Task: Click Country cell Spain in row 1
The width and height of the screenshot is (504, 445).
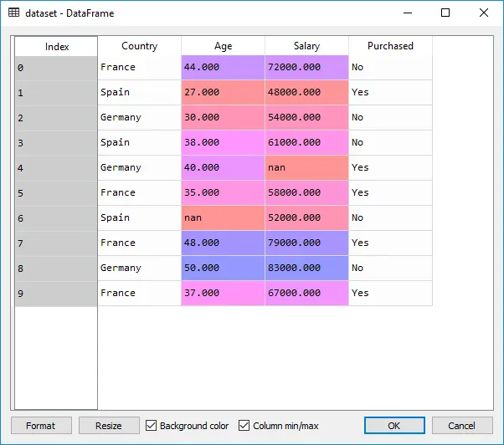Action: point(140,92)
